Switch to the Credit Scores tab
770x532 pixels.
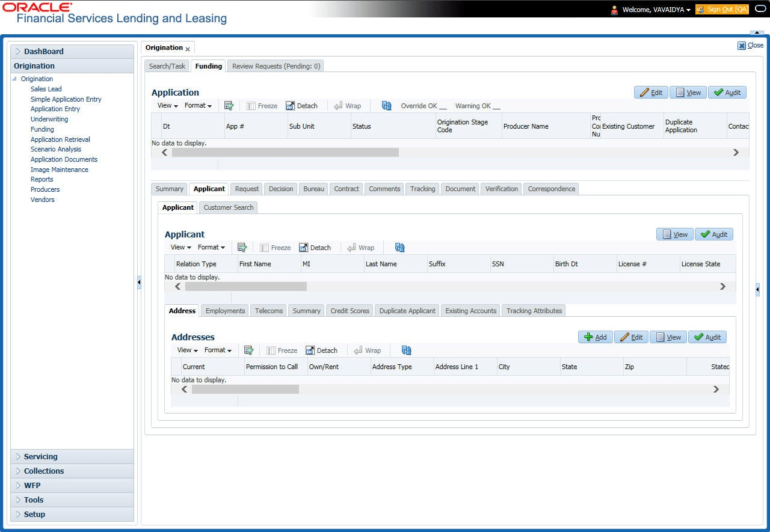350,311
